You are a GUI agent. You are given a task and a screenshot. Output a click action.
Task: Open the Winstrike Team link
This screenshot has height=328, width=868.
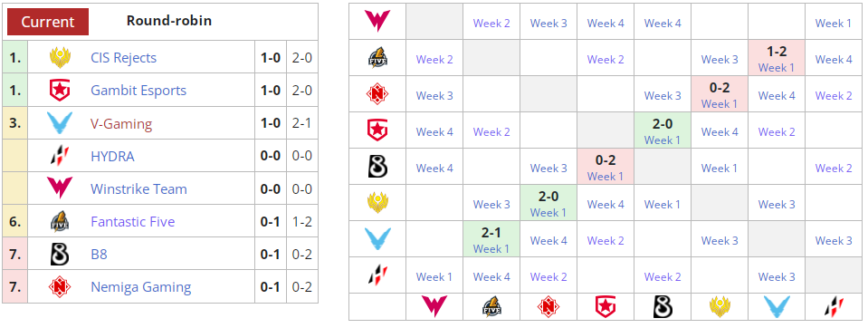click(139, 189)
